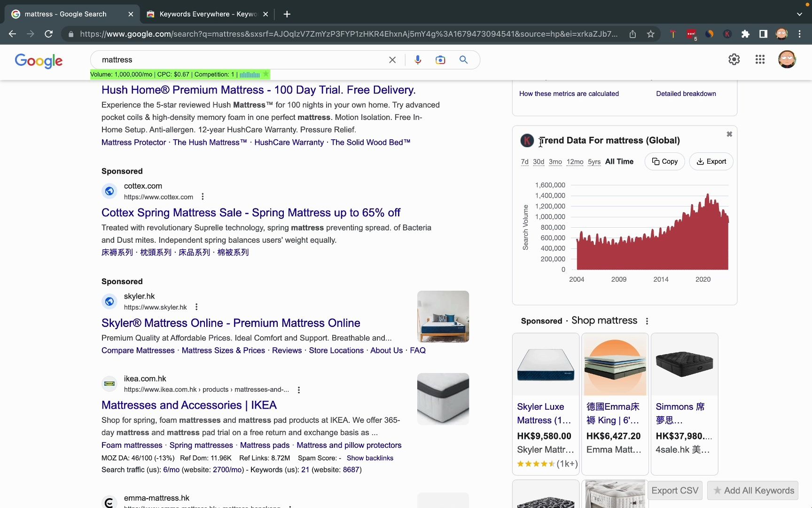Open the Keywords Everywhere K extension icon
Viewport: 812px width, 508px height.
pyautogui.click(x=727, y=34)
